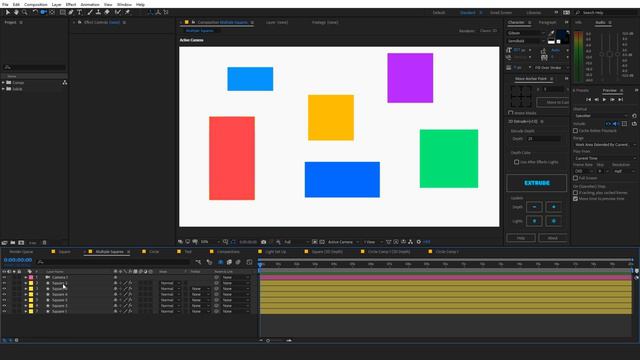Select the Zoom magnifier tool
The width and height of the screenshot is (640, 360).
24,12
